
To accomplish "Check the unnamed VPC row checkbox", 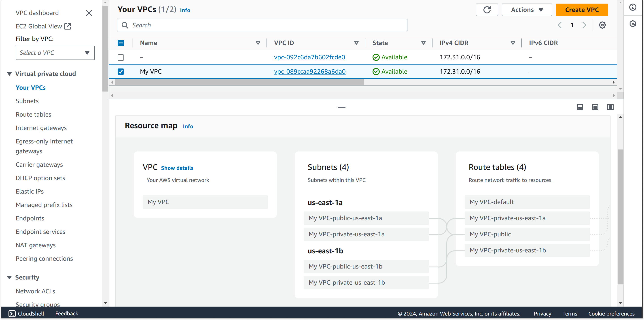I will pos(121,57).
